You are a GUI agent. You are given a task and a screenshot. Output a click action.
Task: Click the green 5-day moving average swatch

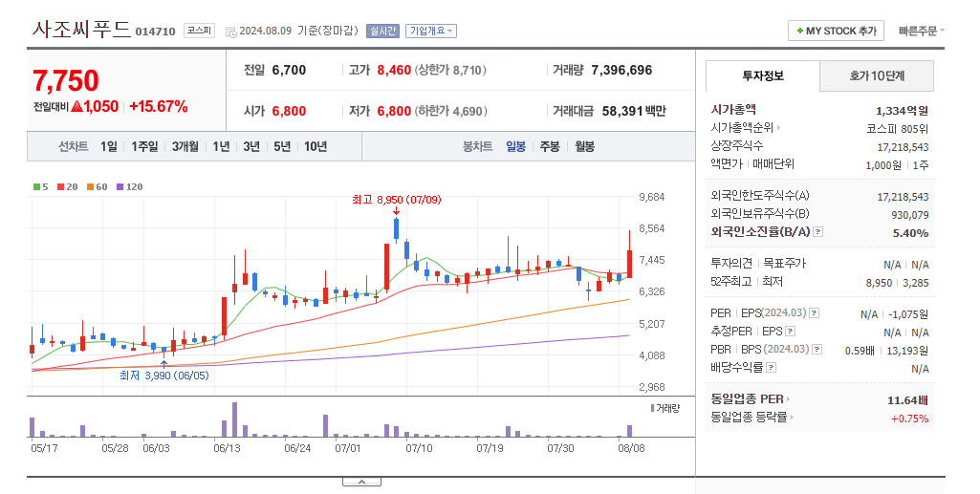click(x=37, y=186)
